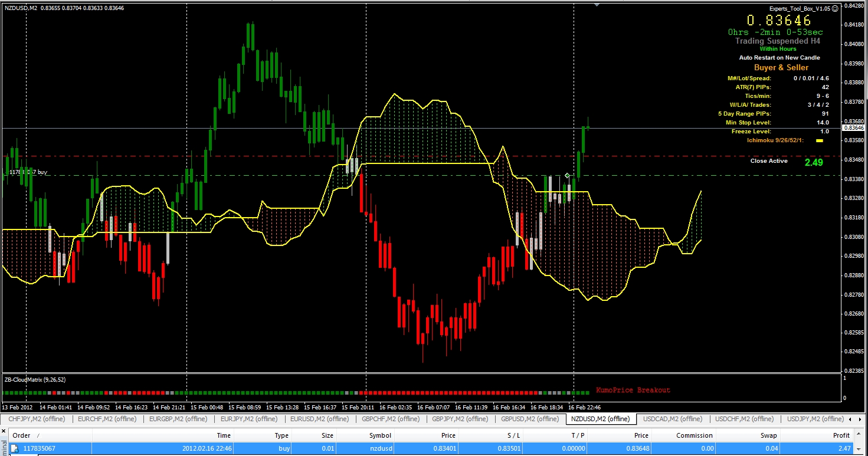The width and height of the screenshot is (868, 456).
Task: Open the USDCHF,M2 (offline) tab
Action: tap(744, 419)
